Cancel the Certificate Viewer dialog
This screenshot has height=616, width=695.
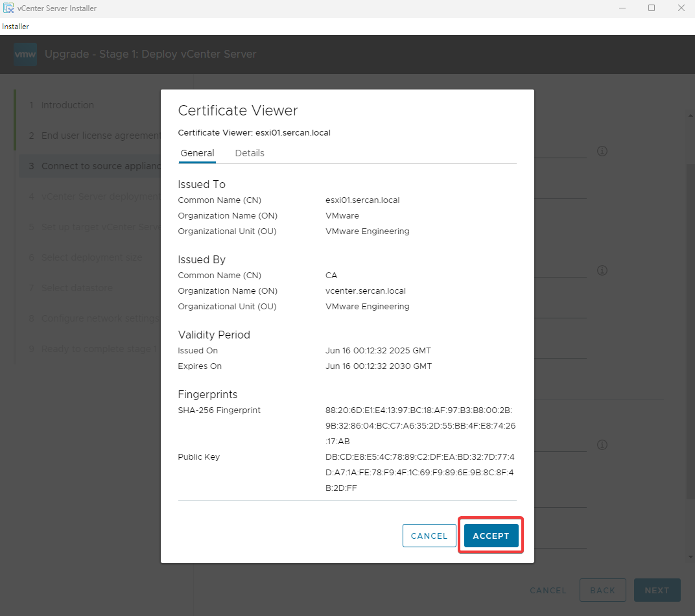point(429,536)
